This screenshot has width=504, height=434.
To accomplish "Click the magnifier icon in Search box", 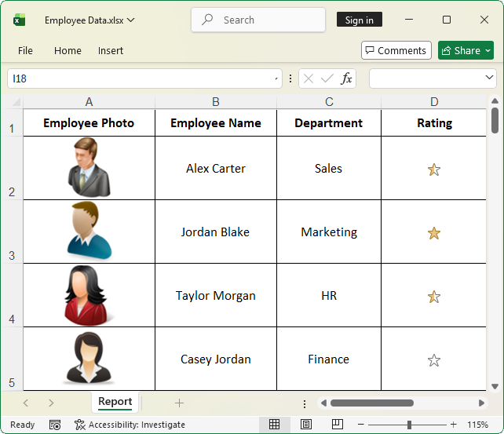I will click(207, 20).
